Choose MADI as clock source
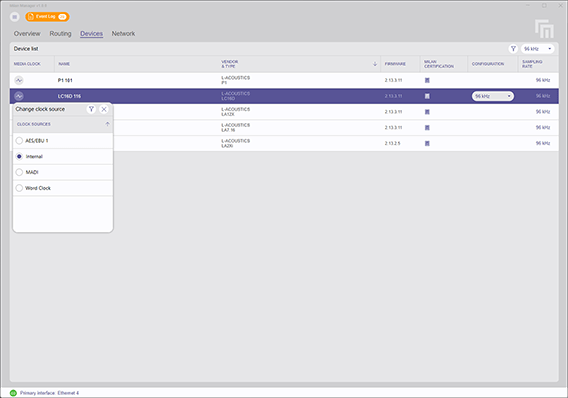The height and width of the screenshot is (398, 568). pyautogui.click(x=19, y=172)
